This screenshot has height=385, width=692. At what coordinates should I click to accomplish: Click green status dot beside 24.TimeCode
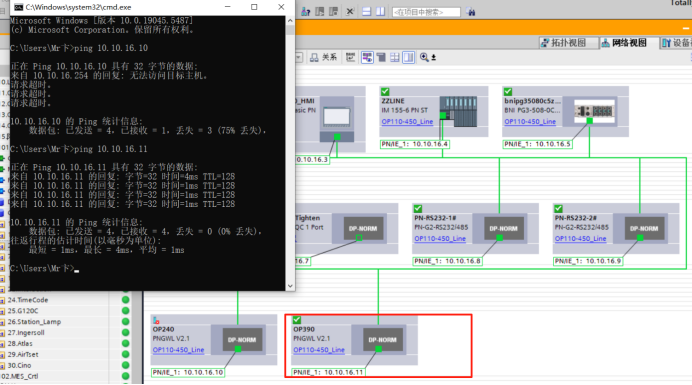pyautogui.click(x=125, y=300)
